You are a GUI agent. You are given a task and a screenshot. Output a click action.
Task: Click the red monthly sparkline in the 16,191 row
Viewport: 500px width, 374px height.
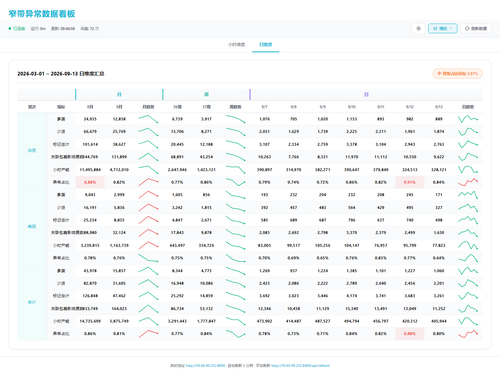coord(148,207)
